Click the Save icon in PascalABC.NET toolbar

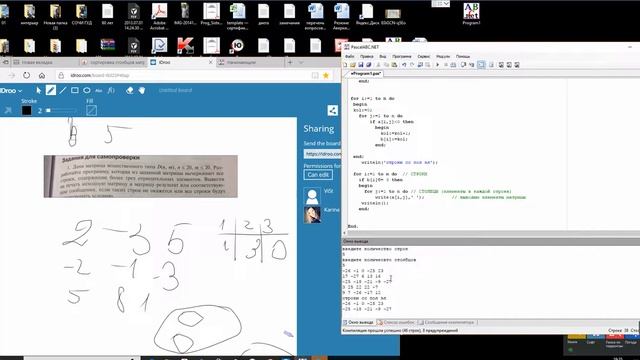[361, 65]
